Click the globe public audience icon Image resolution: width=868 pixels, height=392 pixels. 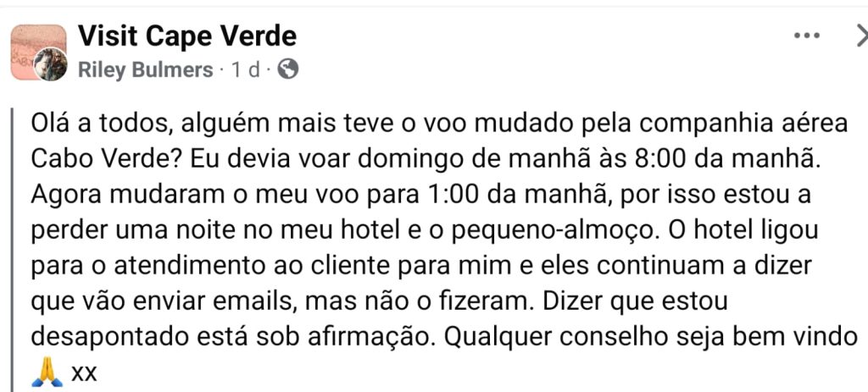(x=288, y=69)
